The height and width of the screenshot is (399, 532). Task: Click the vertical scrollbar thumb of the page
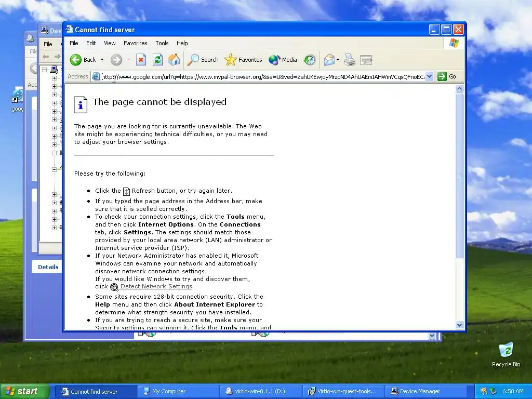459,176
